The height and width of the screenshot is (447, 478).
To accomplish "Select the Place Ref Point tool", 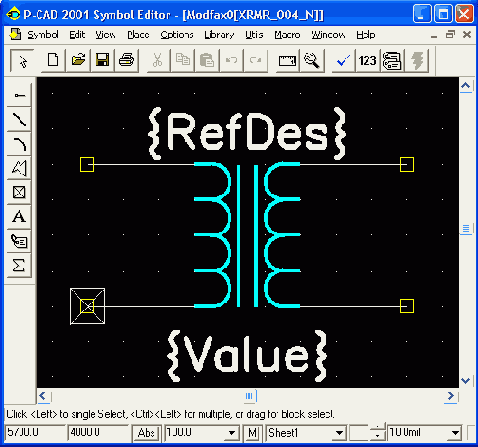I will [19, 192].
